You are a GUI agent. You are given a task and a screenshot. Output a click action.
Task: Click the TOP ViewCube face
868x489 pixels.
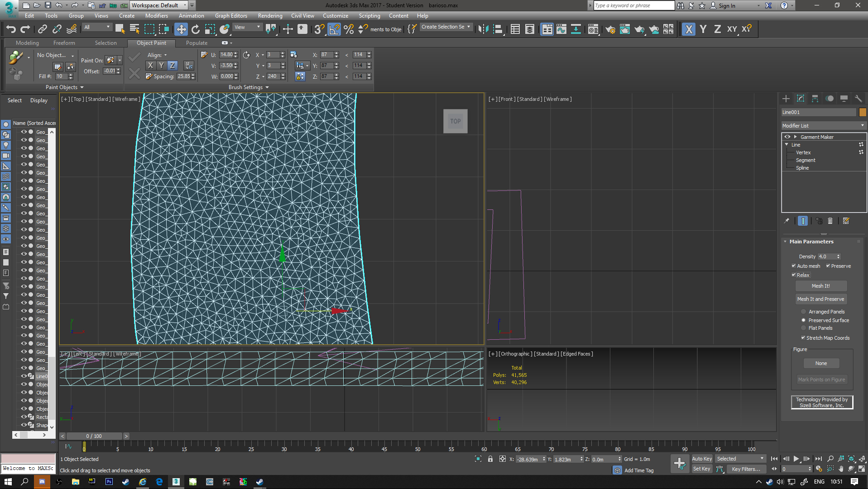[x=456, y=121]
